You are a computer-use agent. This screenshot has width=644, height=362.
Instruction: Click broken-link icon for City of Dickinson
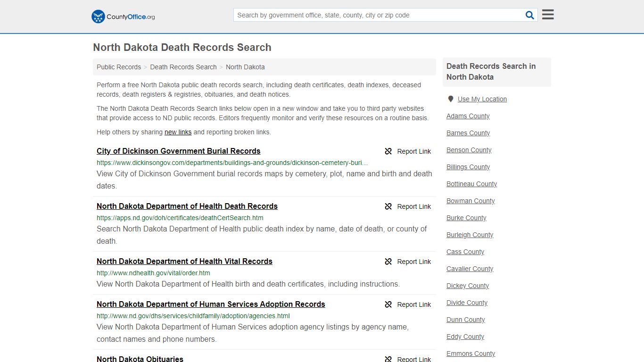tap(388, 151)
